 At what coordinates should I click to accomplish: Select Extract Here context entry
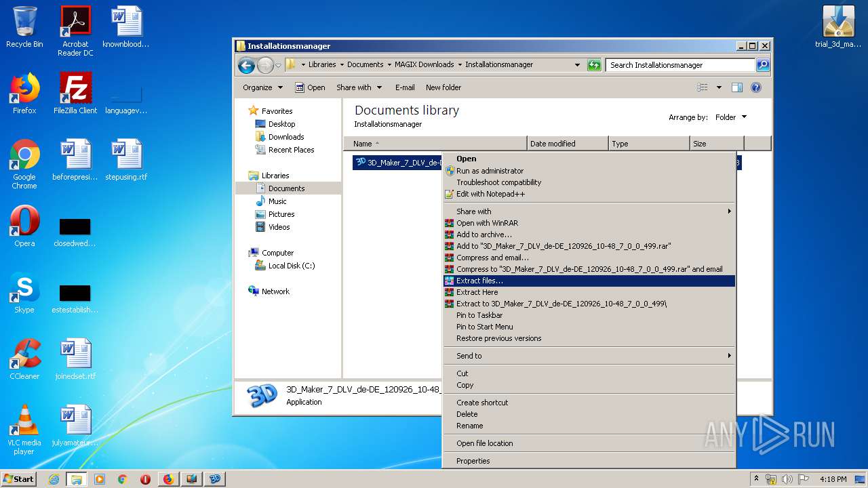(x=589, y=292)
